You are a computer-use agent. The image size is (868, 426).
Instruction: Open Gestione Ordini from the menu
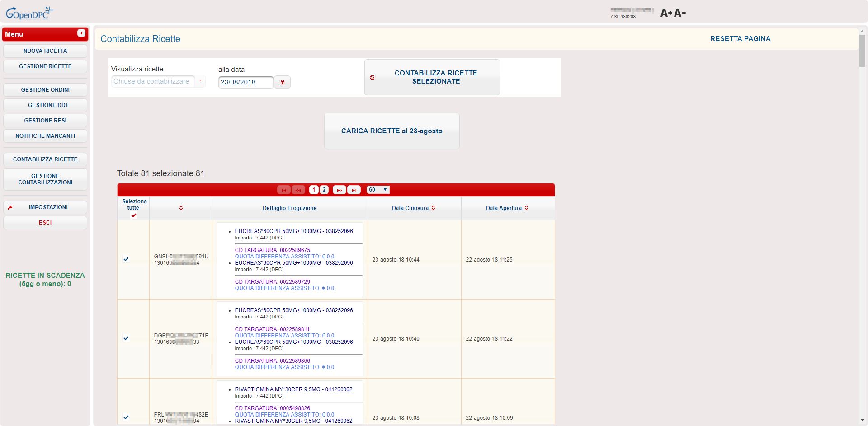(x=45, y=90)
